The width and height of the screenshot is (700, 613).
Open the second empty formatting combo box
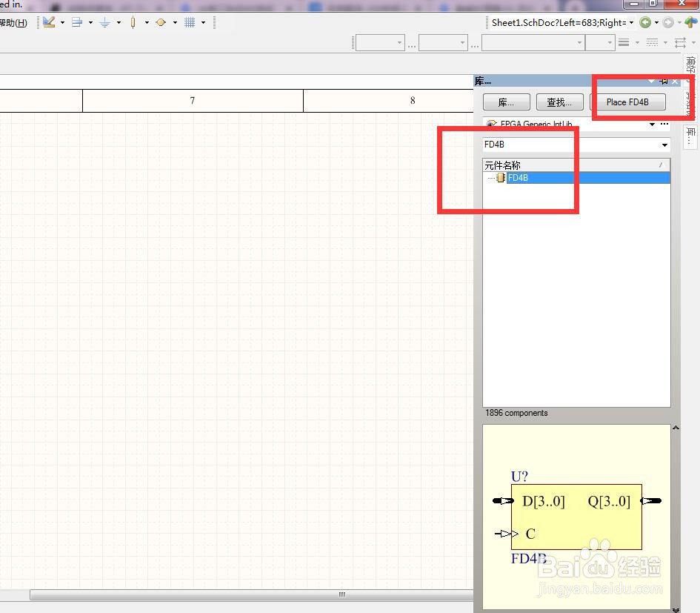pyautogui.click(x=443, y=43)
